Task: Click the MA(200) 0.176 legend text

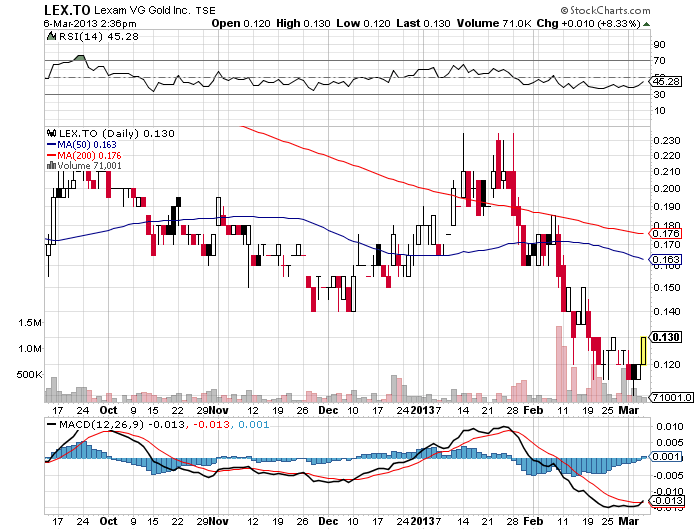Action: (x=89, y=155)
